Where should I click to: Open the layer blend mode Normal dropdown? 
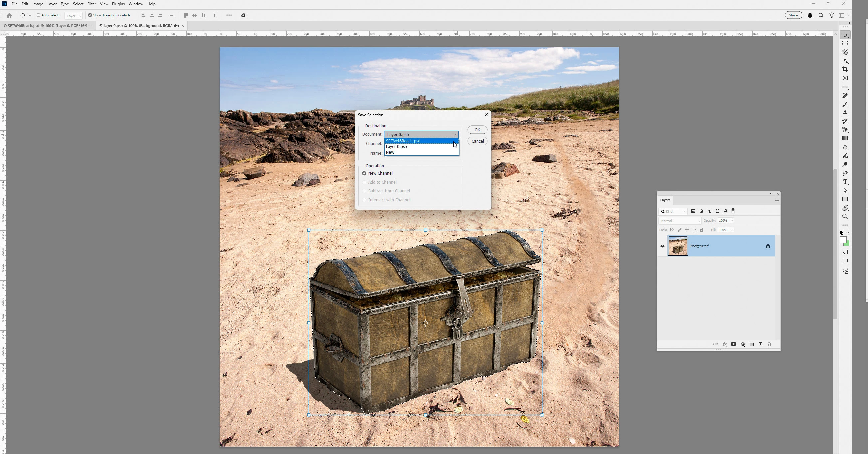click(680, 221)
